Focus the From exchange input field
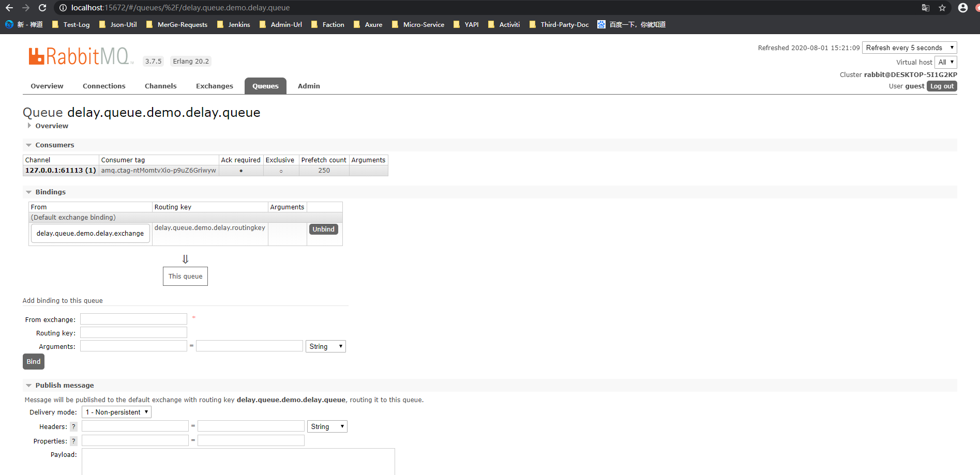Image resolution: width=980 pixels, height=475 pixels. 133,319
